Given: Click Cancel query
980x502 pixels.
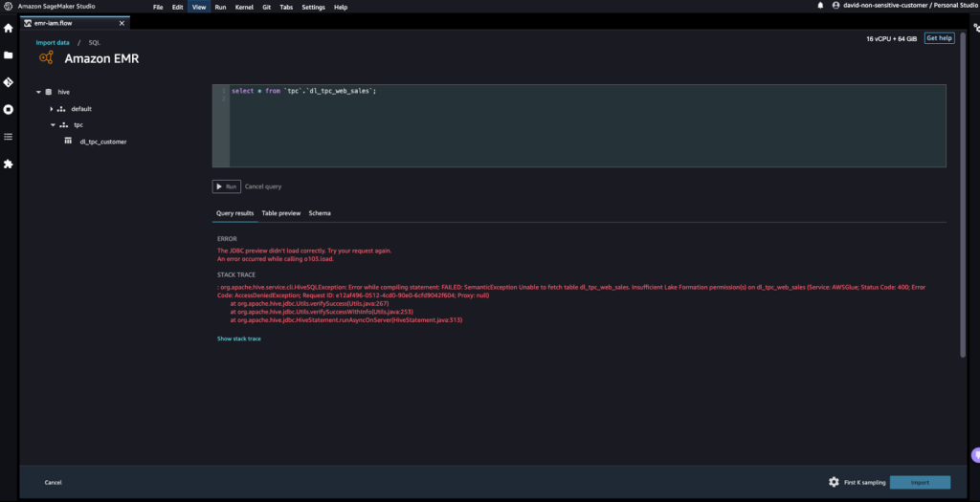Looking at the screenshot, I should 263,186.
